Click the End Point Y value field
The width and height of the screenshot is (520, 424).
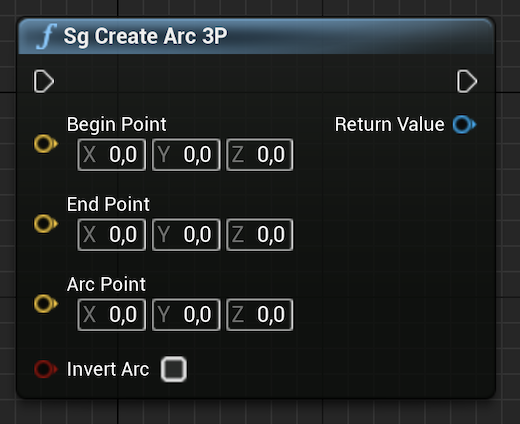[x=186, y=235]
